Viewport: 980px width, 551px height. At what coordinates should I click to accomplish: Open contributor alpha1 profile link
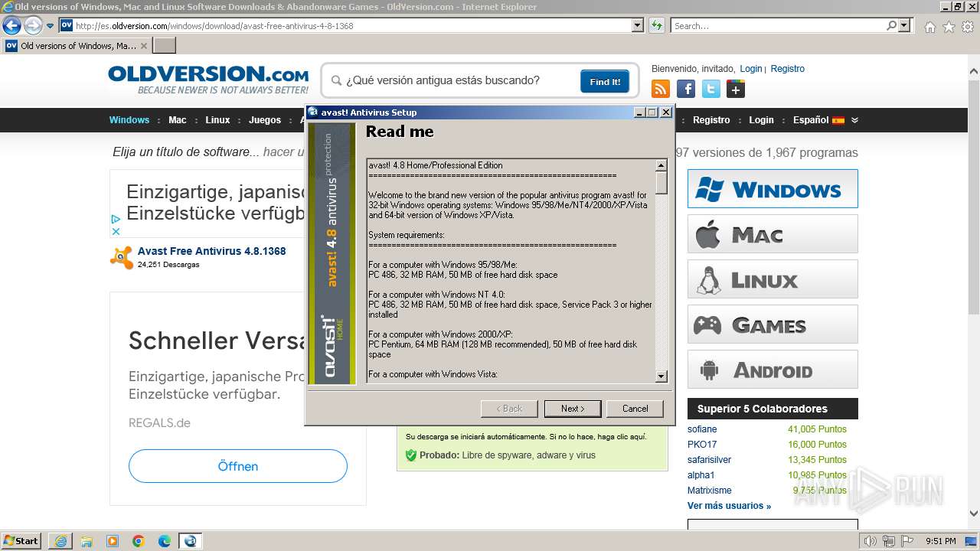[701, 475]
